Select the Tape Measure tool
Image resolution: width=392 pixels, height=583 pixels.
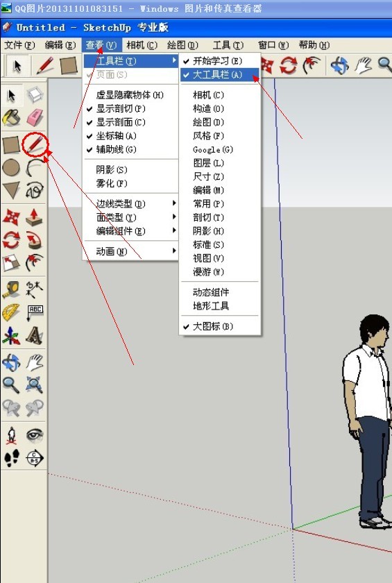click(x=12, y=289)
